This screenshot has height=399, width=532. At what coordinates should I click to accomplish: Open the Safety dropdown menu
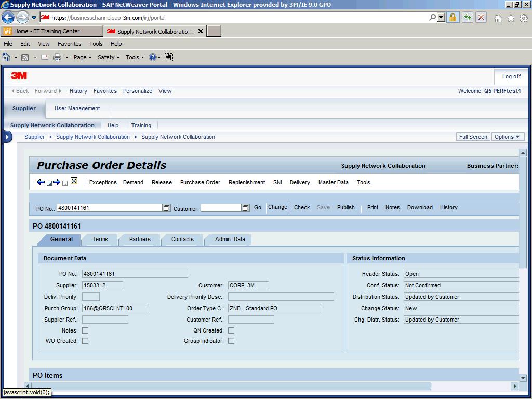109,57
